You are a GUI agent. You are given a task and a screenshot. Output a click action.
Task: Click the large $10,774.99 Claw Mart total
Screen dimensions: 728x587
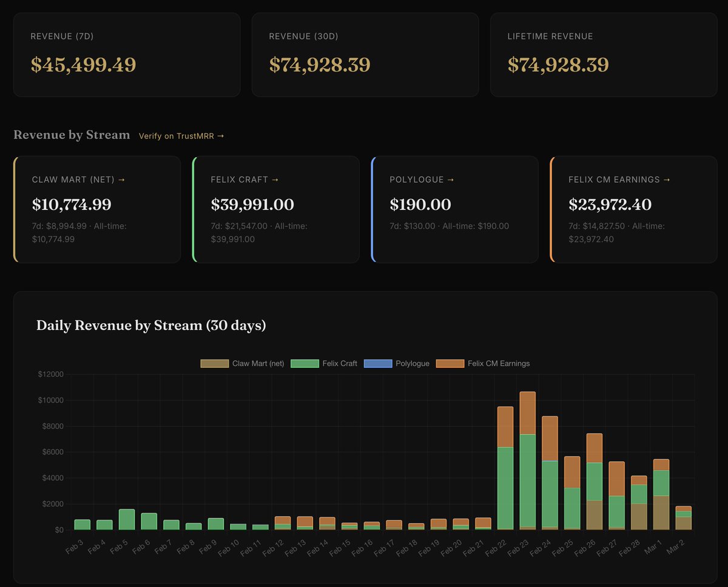(72, 205)
